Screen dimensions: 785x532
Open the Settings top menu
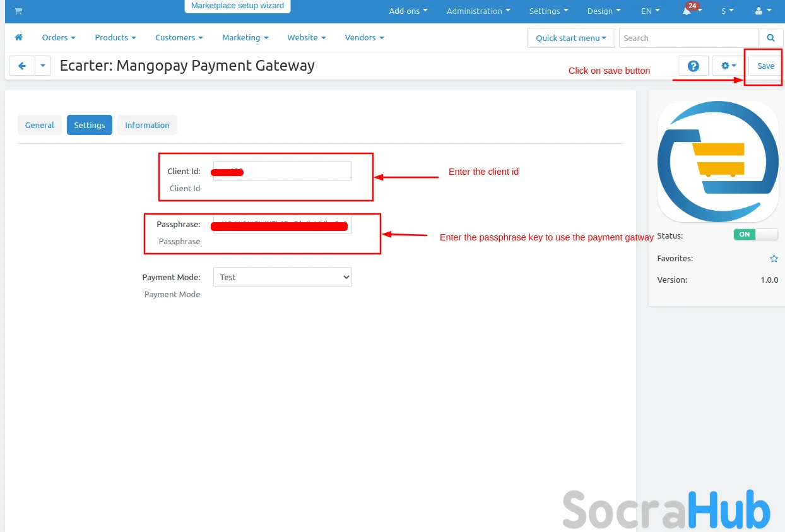(x=548, y=11)
